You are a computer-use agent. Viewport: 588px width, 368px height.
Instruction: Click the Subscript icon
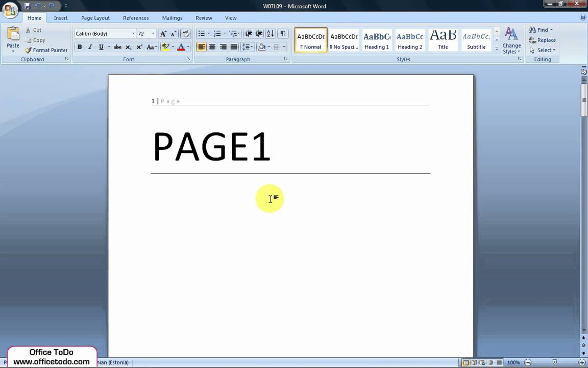click(128, 47)
